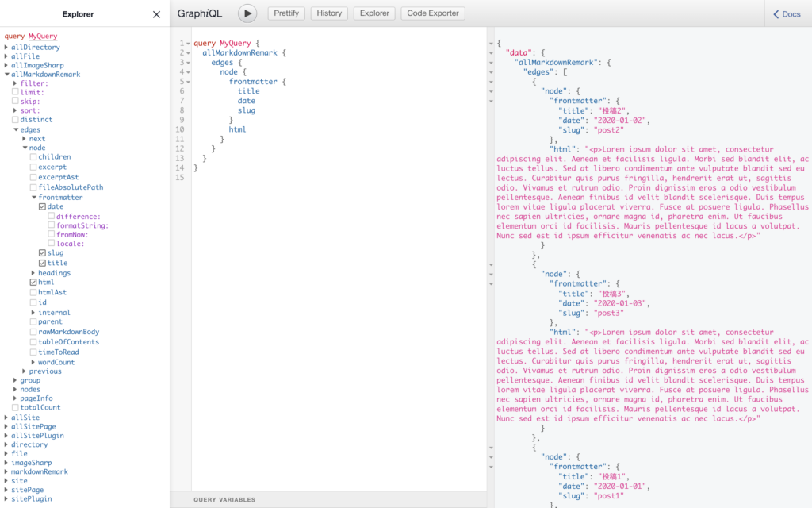Close the Explorer panel
Image resolution: width=812 pixels, height=508 pixels.
point(156,14)
